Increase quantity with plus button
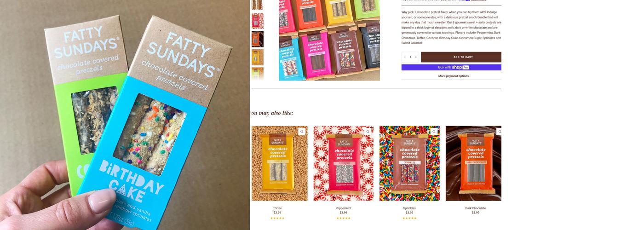The height and width of the screenshot is (230, 644). tap(416, 57)
